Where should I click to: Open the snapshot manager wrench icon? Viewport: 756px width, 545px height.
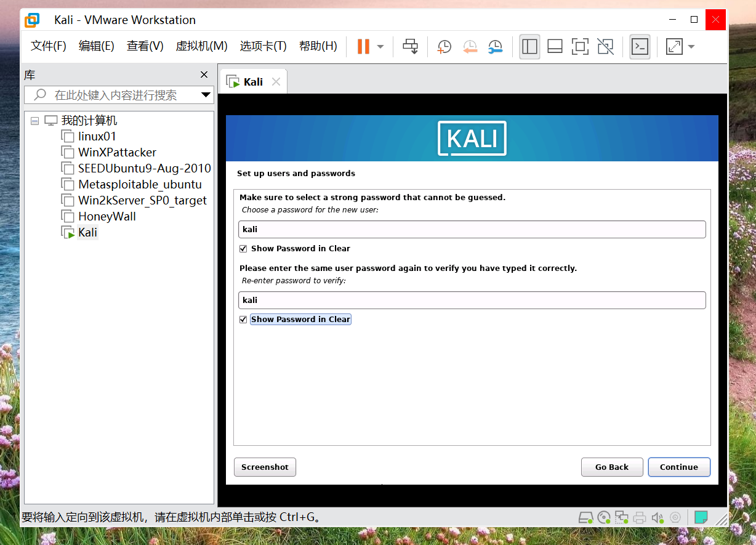pyautogui.click(x=495, y=47)
